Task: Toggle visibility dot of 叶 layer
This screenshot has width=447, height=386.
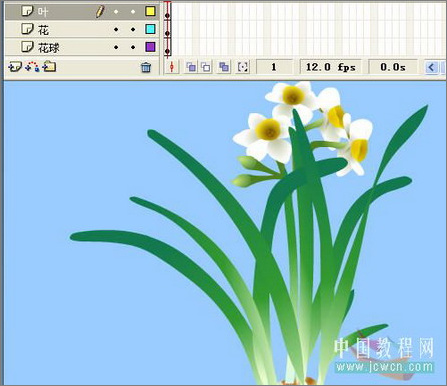Action: 116,12
